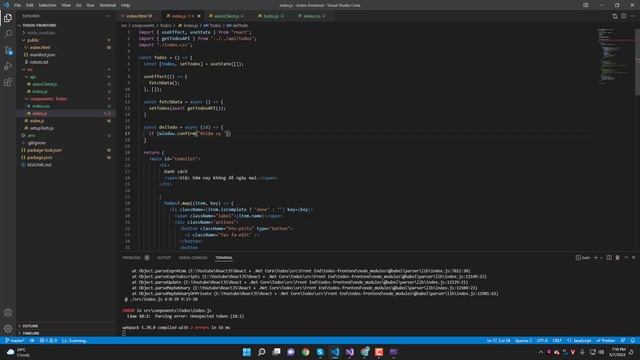
Task: Open notifications bell in status bar
Action: coord(633,340)
